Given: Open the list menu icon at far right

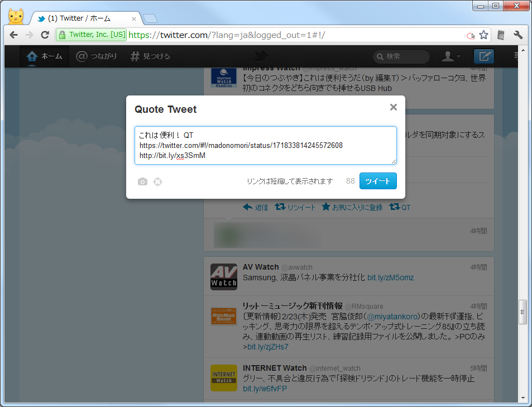Looking at the screenshot, I should [516, 56].
